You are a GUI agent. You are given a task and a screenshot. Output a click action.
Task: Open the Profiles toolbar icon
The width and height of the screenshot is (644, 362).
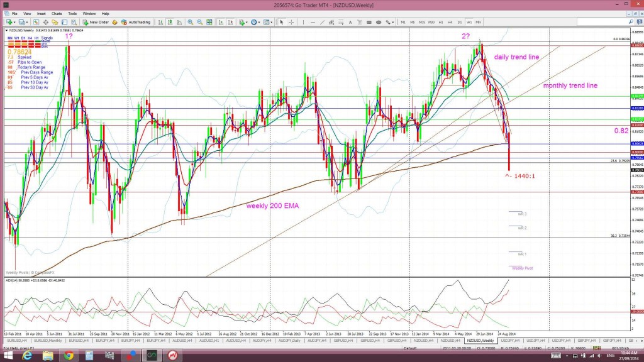22,22
